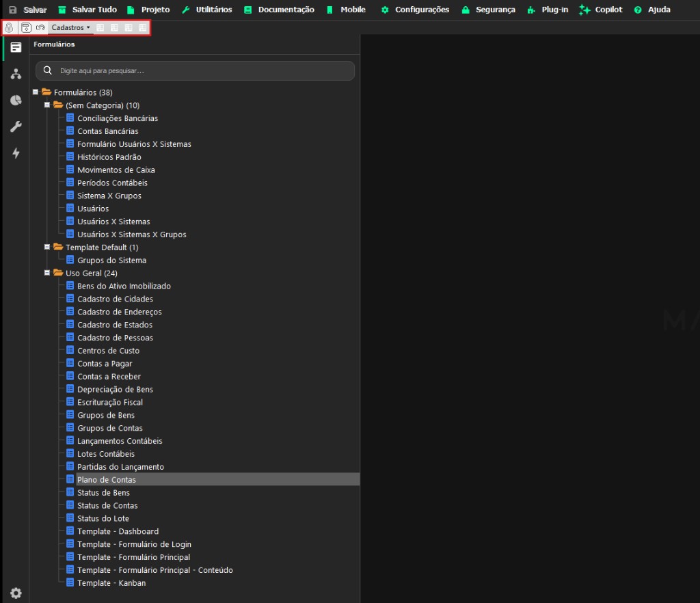This screenshot has height=603, width=700.
Task: Select Grupos do Sistema form
Action: (x=111, y=260)
